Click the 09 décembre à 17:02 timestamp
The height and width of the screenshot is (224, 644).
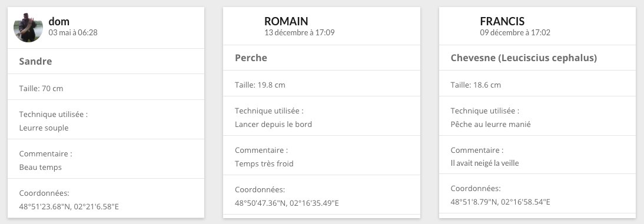click(515, 32)
